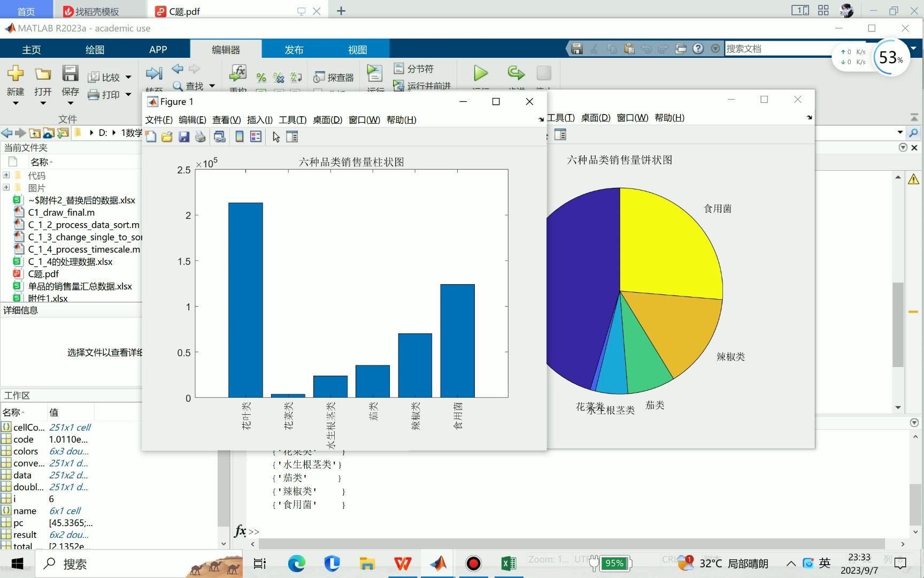Open the Windows Start button
Image resolution: width=924 pixels, height=578 pixels.
[17, 564]
